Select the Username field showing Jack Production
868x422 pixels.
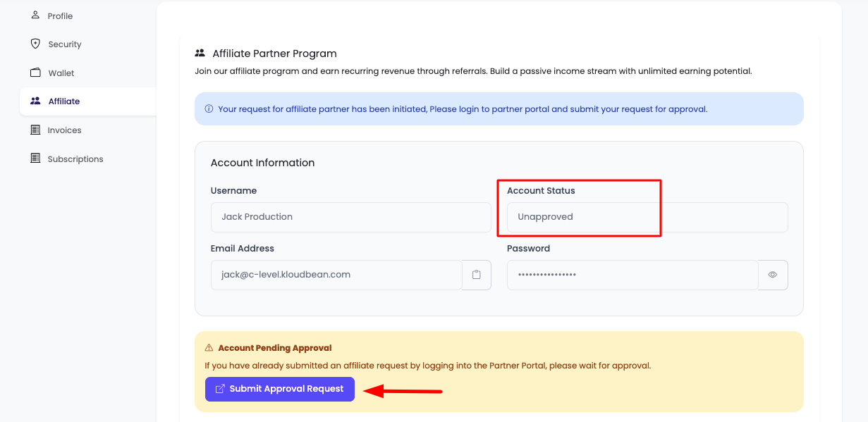click(x=350, y=217)
